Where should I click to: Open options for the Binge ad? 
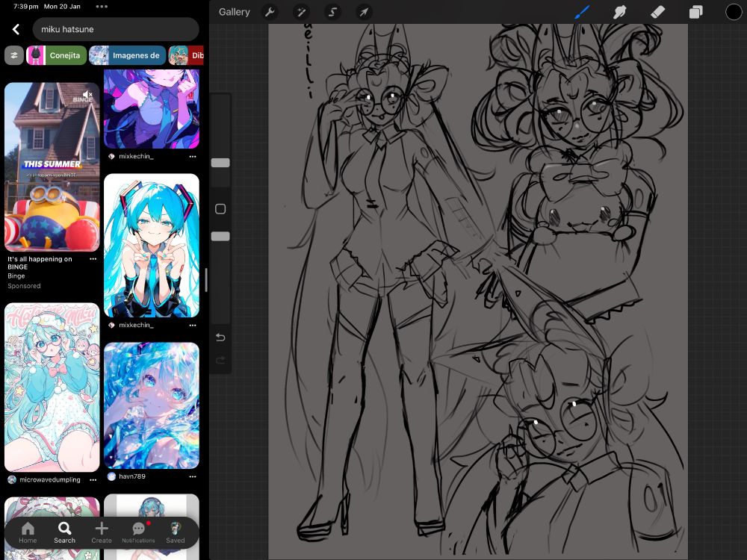pos(93,259)
